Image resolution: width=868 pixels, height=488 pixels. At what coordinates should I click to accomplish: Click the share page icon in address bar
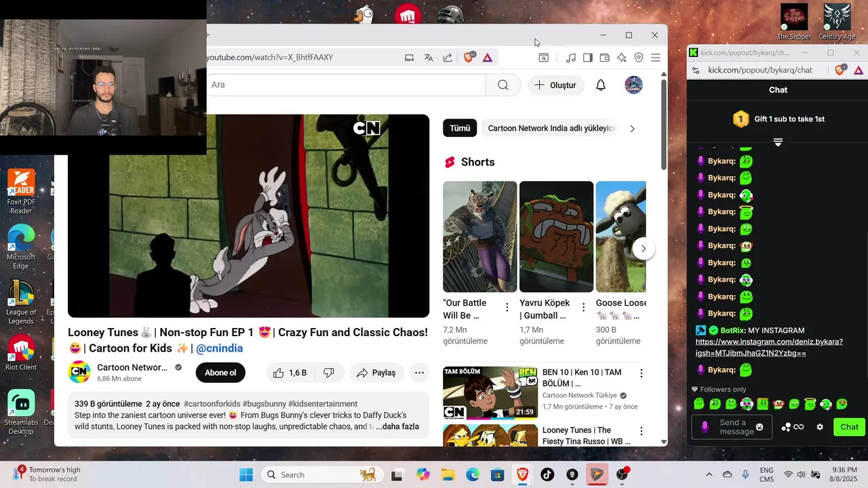tap(448, 58)
